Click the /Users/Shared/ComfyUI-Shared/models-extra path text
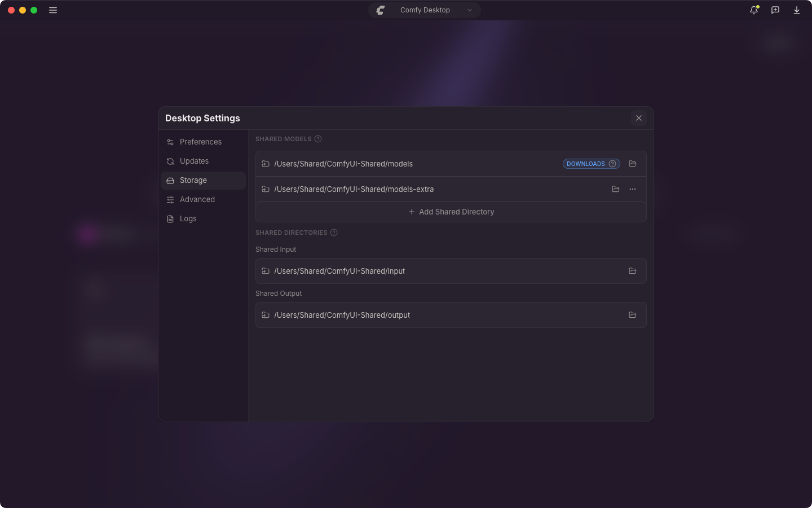The image size is (812, 508). pyautogui.click(x=354, y=189)
